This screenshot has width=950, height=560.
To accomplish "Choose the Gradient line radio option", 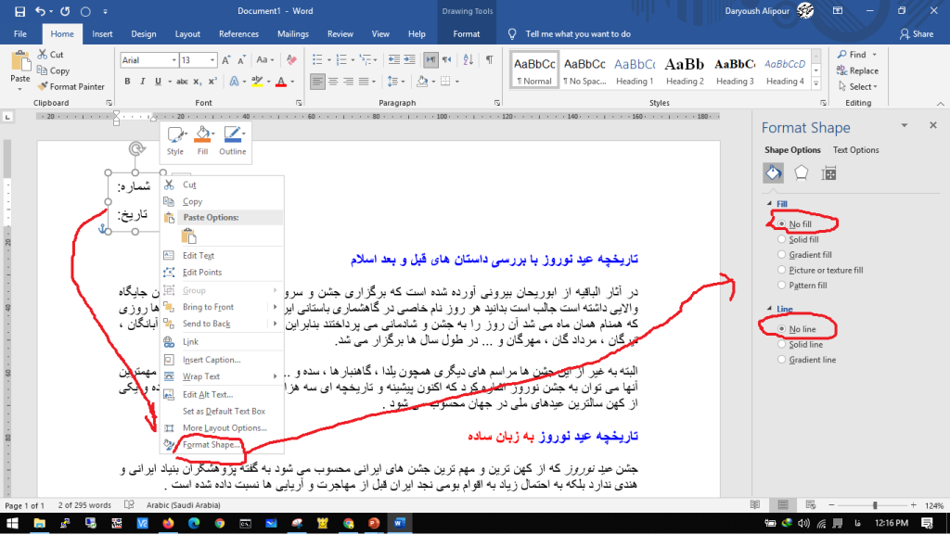I will pos(782,360).
